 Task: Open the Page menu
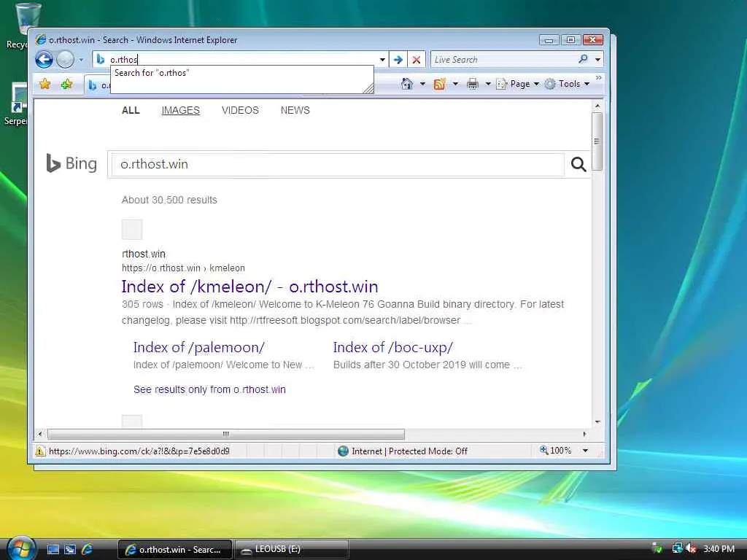coord(517,84)
